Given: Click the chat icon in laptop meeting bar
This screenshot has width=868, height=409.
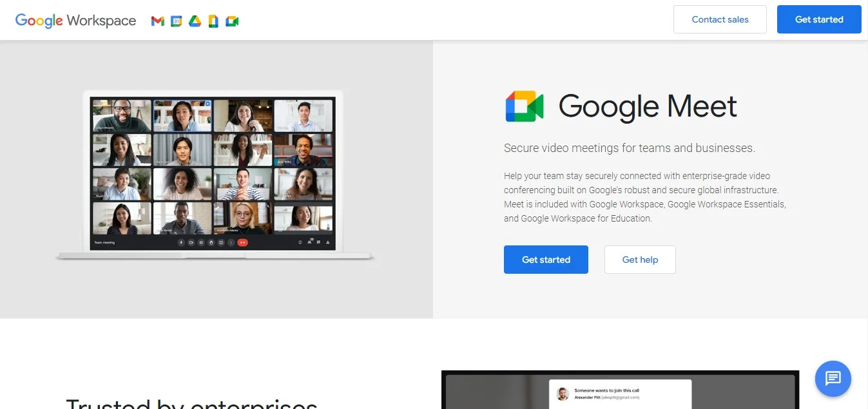Looking at the screenshot, I should point(318,242).
